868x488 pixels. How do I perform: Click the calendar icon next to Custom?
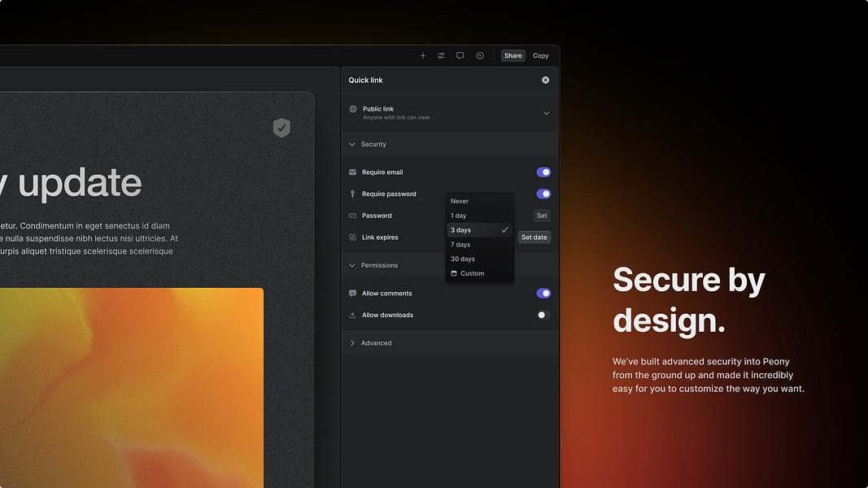(454, 273)
